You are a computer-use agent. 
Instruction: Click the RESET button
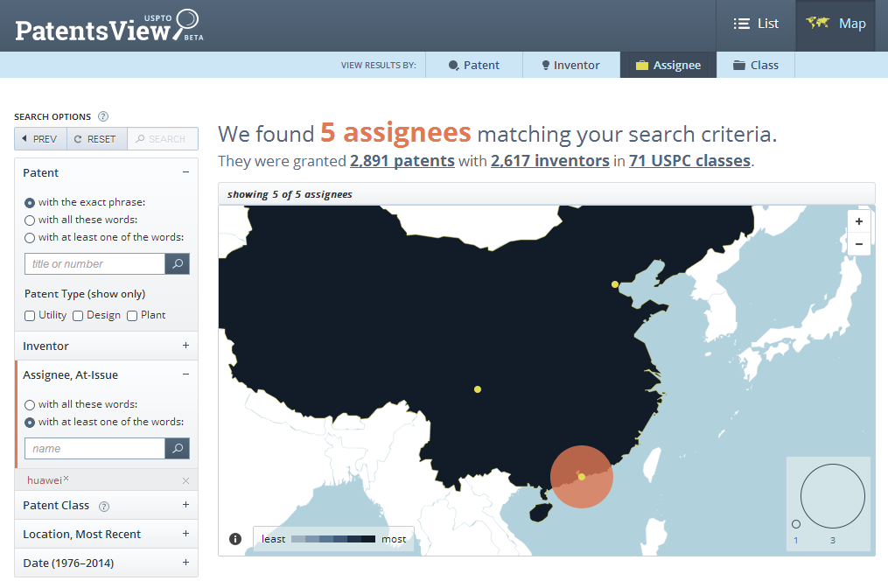pos(94,139)
